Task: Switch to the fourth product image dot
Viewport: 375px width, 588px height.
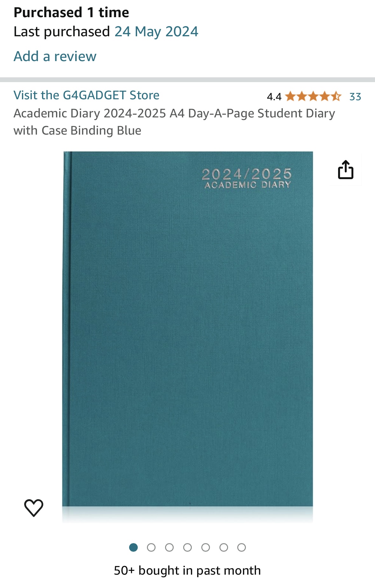Action: tap(188, 547)
